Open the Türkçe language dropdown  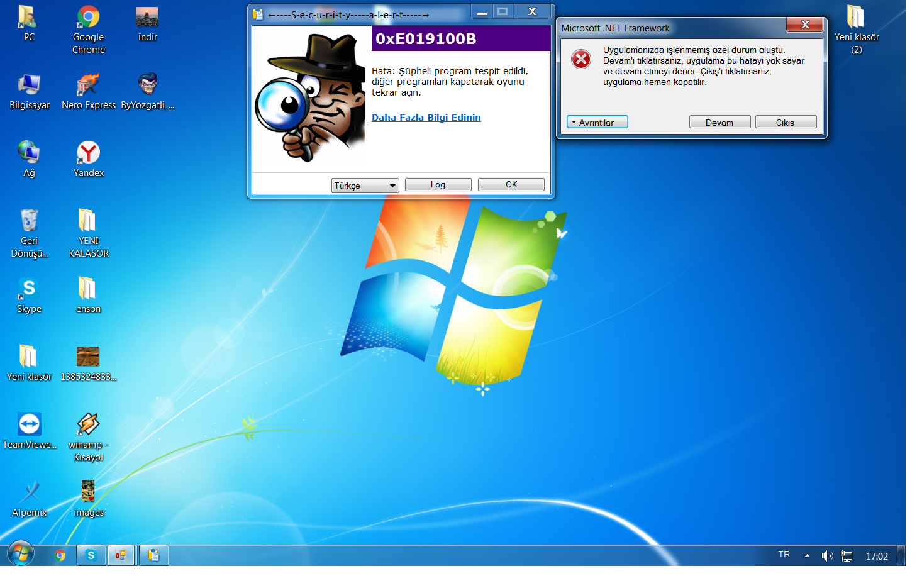click(x=365, y=186)
